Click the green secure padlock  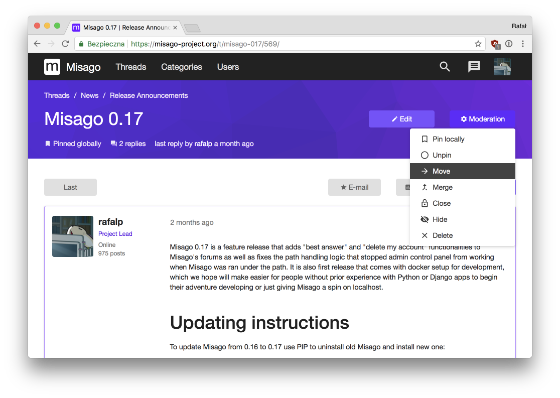(81, 44)
